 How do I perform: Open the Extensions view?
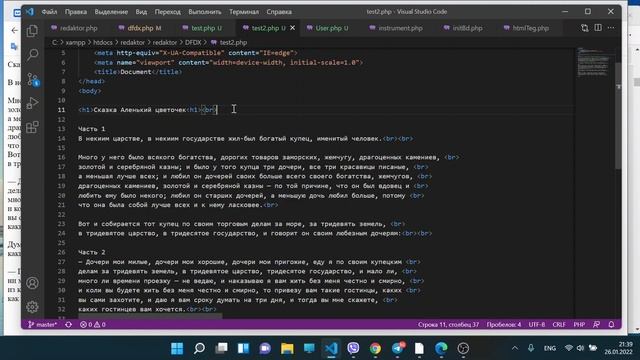pyautogui.click(x=32, y=127)
